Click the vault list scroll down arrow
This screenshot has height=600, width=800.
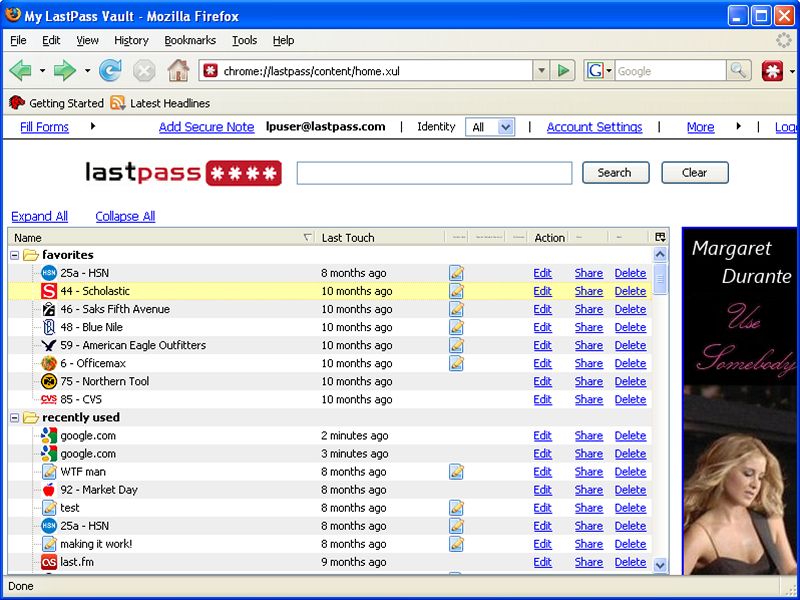(x=660, y=565)
